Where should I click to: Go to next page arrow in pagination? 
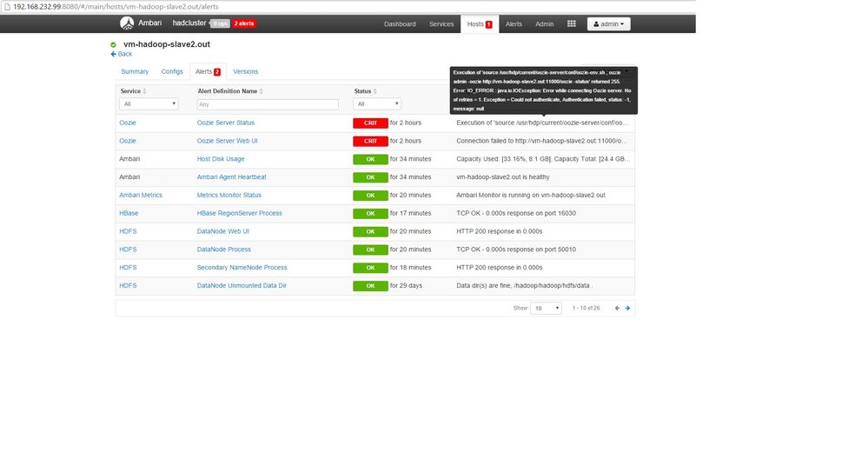[x=627, y=308]
